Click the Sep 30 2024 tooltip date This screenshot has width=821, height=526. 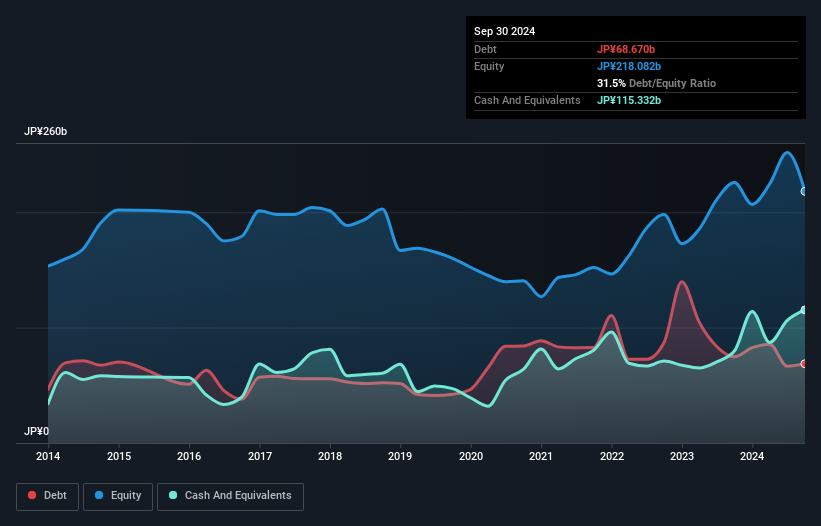click(504, 31)
